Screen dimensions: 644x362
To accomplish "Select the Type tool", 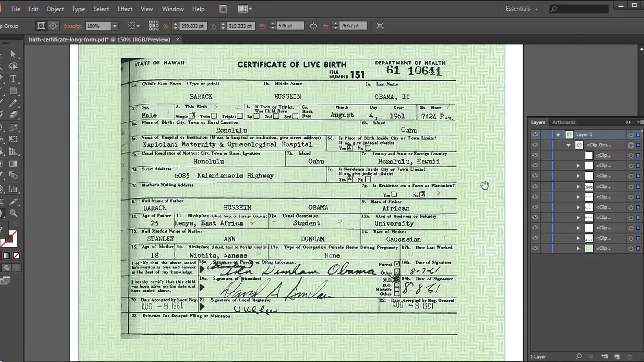I will (13, 79).
